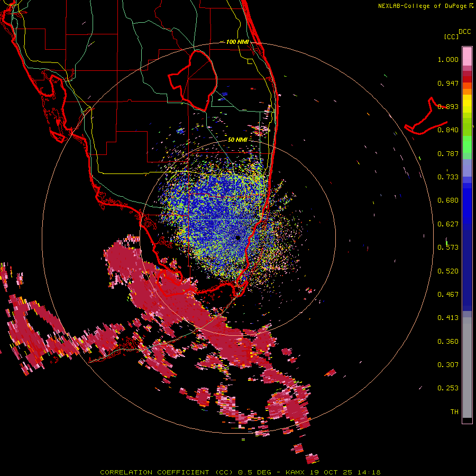
Task: Click the TH threshold label on legend
Action: [x=454, y=412]
